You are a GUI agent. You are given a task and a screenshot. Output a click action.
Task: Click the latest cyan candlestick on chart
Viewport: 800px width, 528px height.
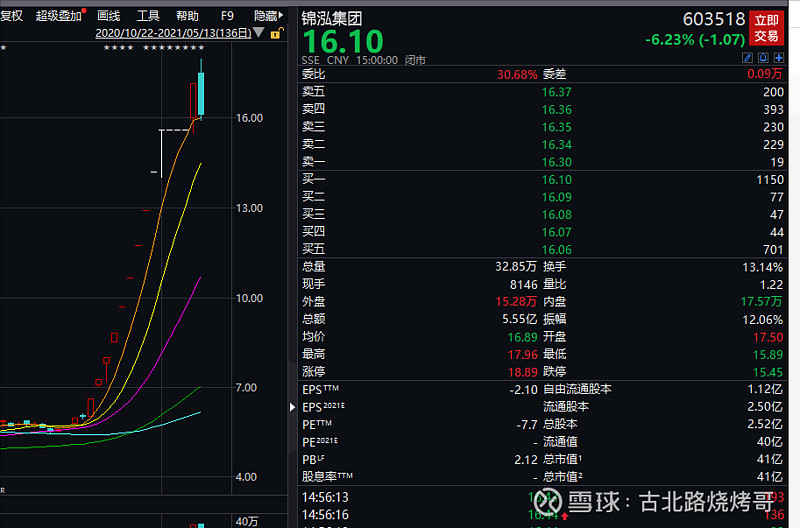201,92
